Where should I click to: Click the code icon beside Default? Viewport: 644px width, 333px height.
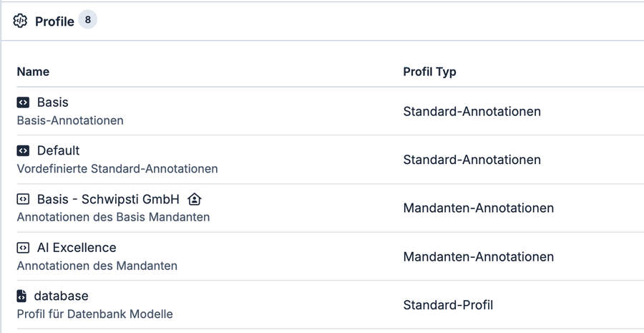23,151
